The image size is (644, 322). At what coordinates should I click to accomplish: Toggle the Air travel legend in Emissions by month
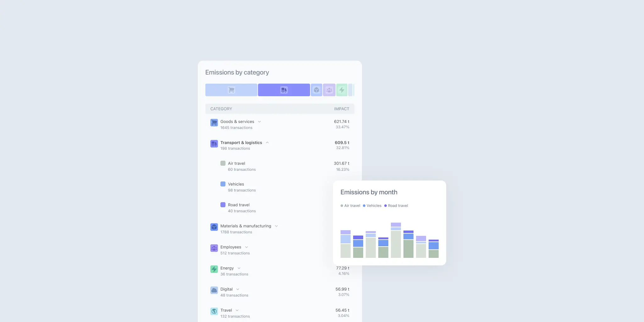(350, 205)
